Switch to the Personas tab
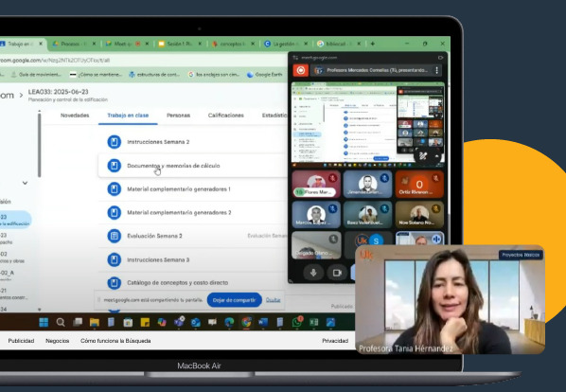 tap(178, 116)
